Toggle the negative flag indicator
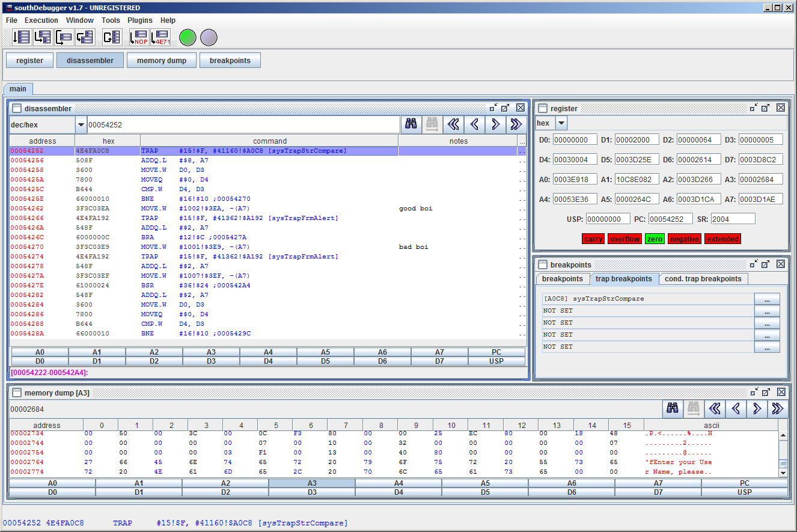 click(685, 239)
